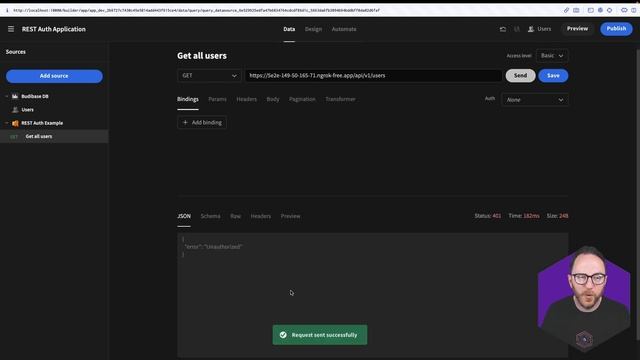Image resolution: width=640 pixels, height=360 pixels.
Task: Click the Get all users query title
Action: click(x=202, y=56)
